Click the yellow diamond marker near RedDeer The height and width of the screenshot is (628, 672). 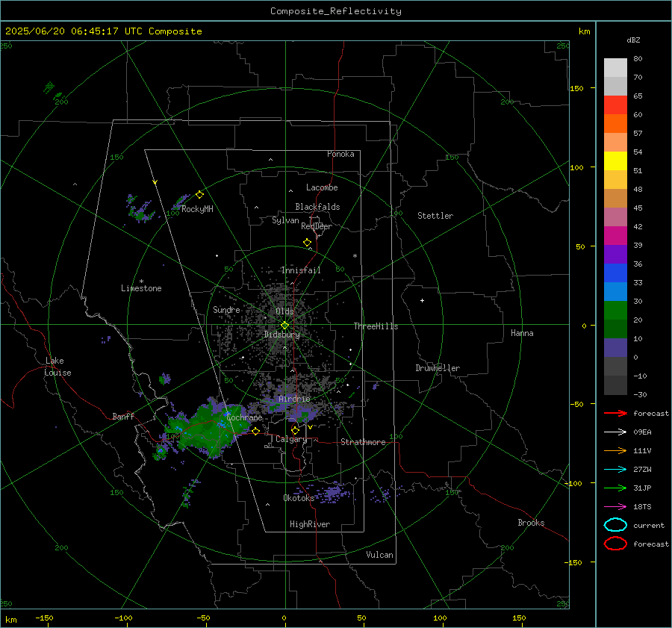tap(307, 243)
